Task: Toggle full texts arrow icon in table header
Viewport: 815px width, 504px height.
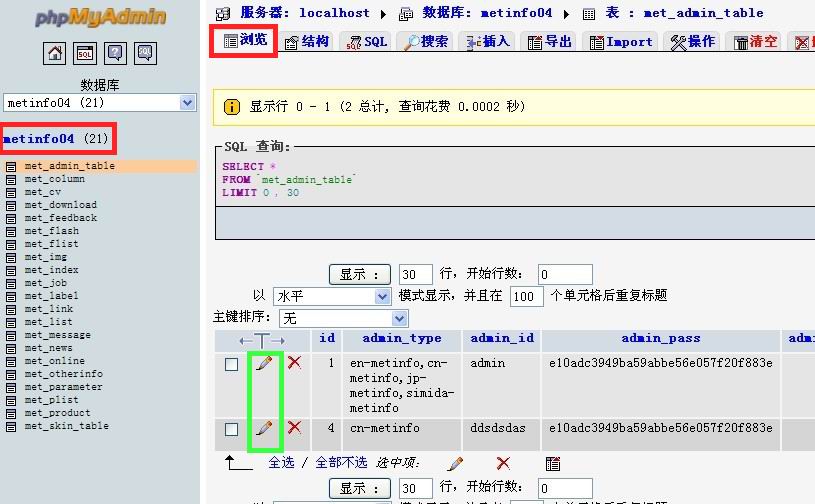Action: [262, 341]
